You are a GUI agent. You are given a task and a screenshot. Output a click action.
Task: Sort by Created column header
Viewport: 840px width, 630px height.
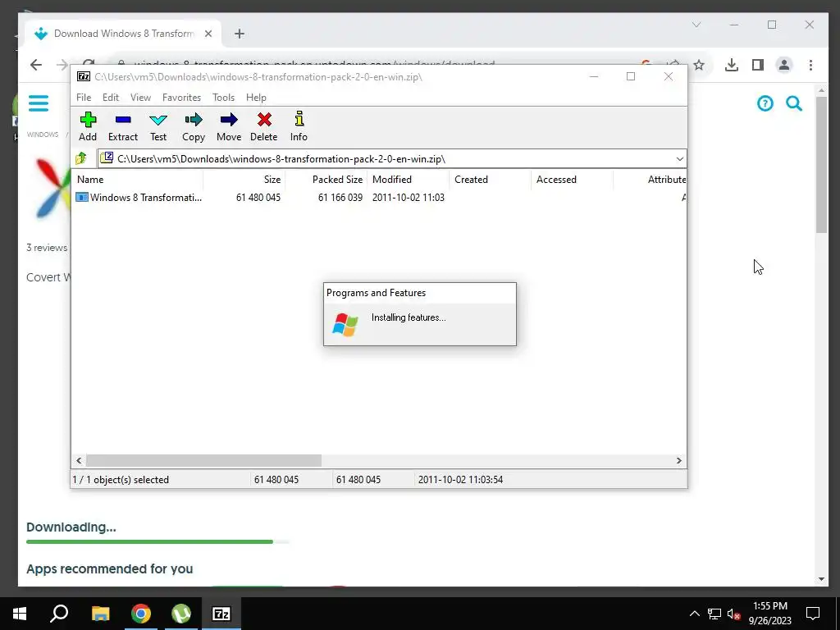tap(490, 180)
